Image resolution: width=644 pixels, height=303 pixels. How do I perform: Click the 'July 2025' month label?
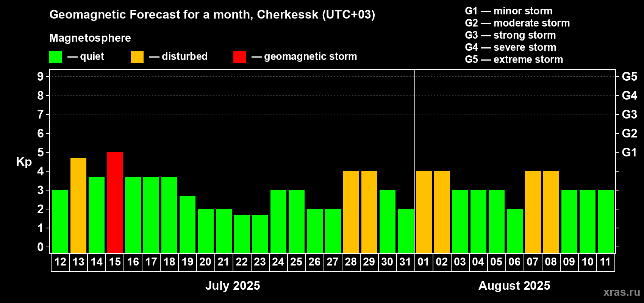(x=233, y=286)
